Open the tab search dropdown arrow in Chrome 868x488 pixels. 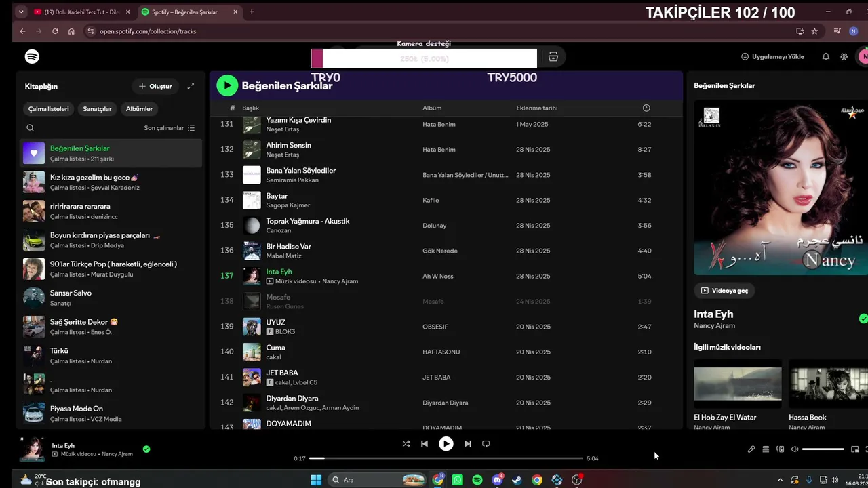(21, 12)
